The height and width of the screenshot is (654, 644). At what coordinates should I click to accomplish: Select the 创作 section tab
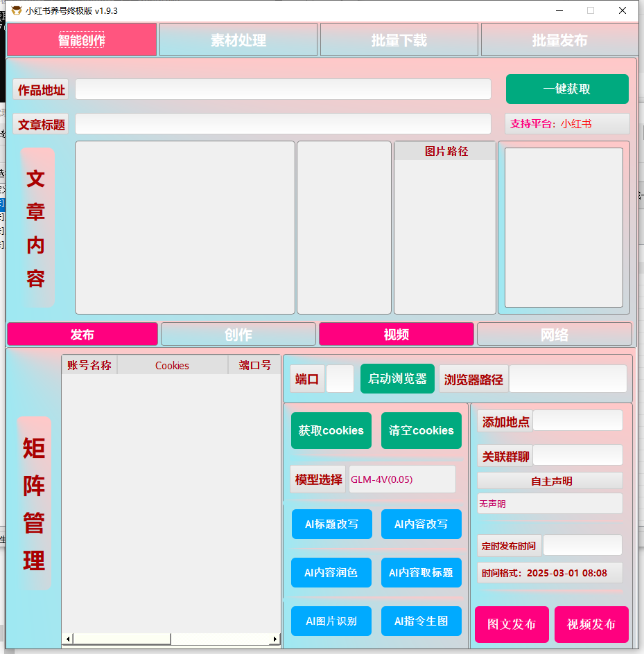238,335
